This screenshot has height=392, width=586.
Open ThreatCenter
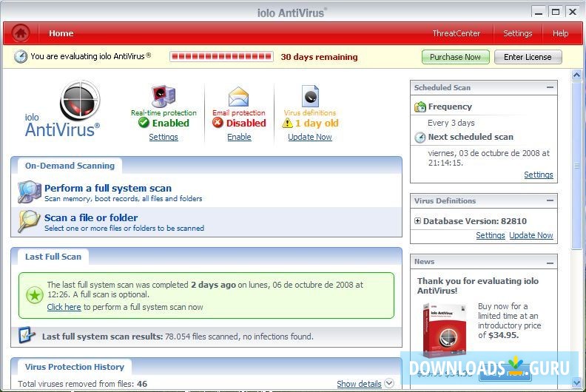coord(457,33)
